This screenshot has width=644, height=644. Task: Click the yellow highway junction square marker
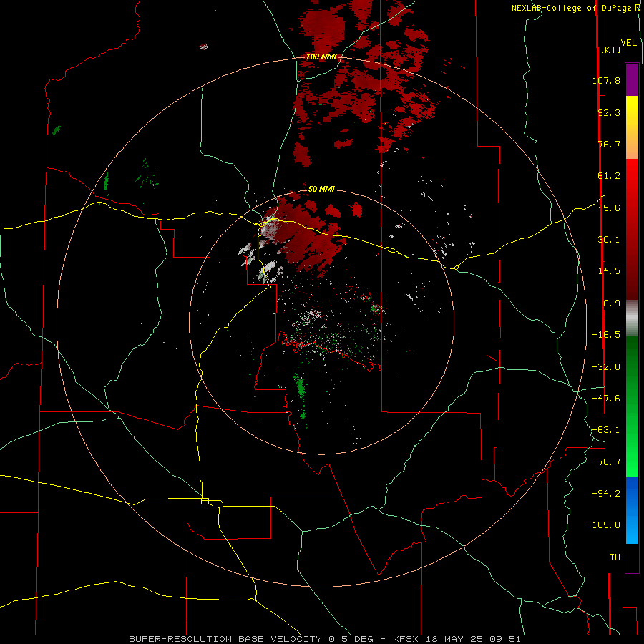click(x=205, y=501)
